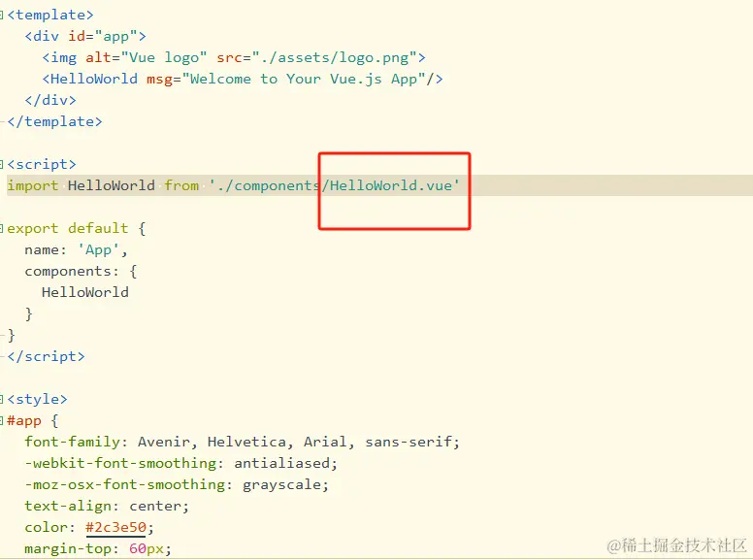Click the './components/HelloWorld.vue' path string
This screenshot has width=753, height=560.
(334, 185)
